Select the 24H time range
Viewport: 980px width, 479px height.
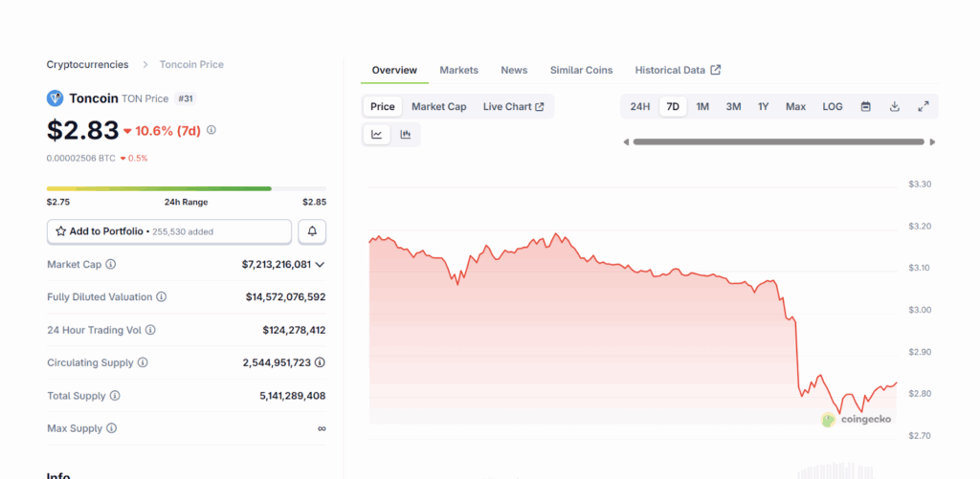640,107
